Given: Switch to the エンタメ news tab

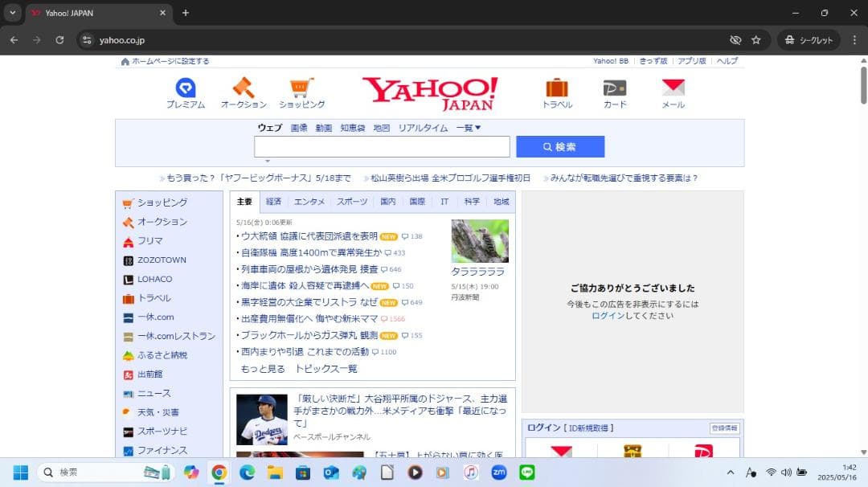Looking at the screenshot, I should pyautogui.click(x=309, y=201).
